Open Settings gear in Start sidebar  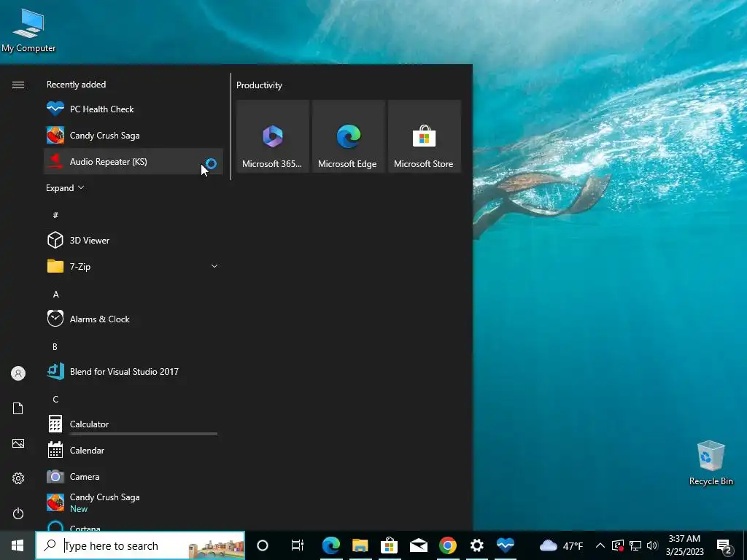(x=18, y=478)
